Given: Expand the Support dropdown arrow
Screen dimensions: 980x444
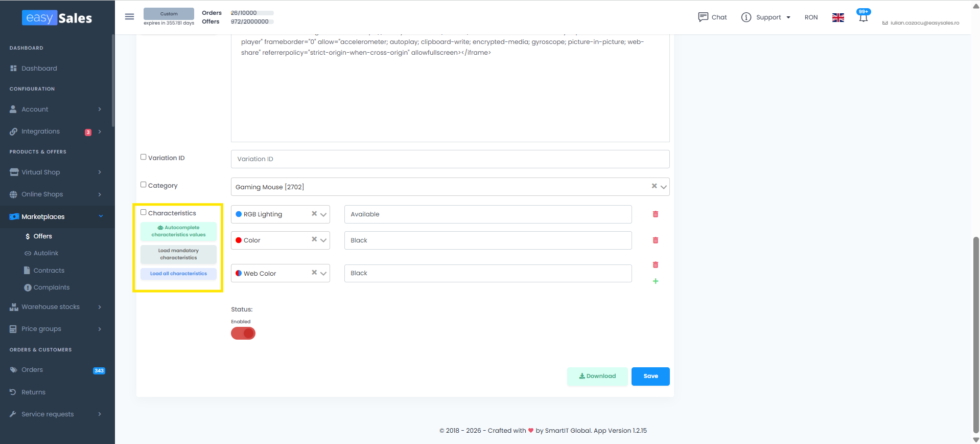Looking at the screenshot, I should coord(788,17).
